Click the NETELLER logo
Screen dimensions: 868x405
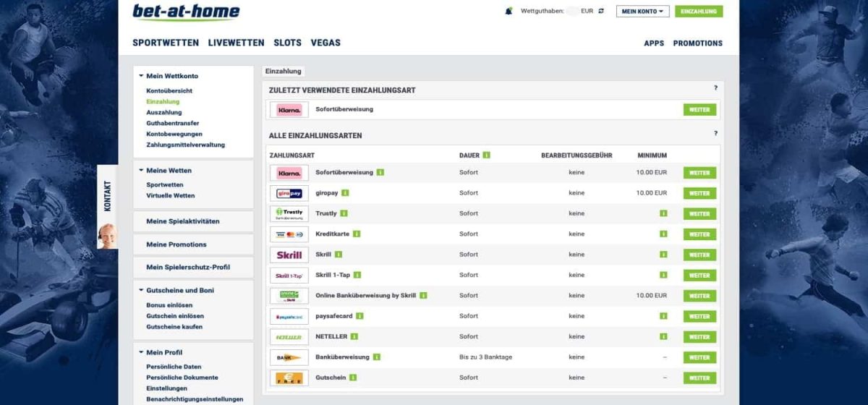pyautogui.click(x=289, y=337)
